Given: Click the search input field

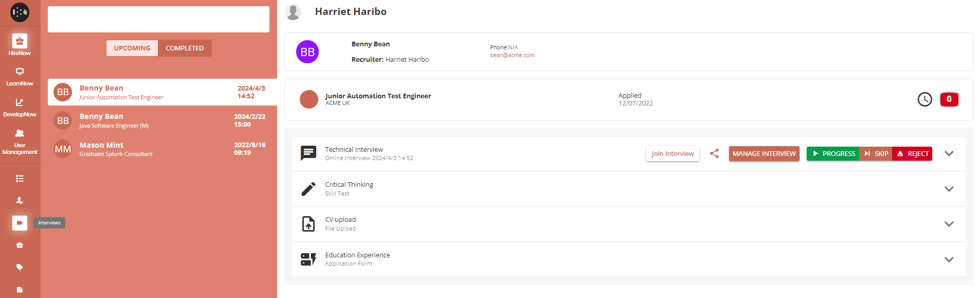Looking at the screenshot, I should [158, 20].
